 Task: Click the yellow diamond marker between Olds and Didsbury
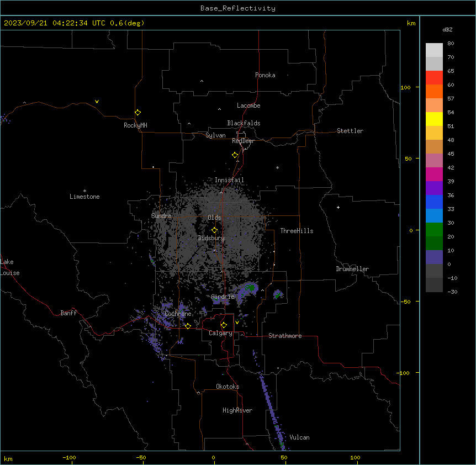[x=214, y=230]
